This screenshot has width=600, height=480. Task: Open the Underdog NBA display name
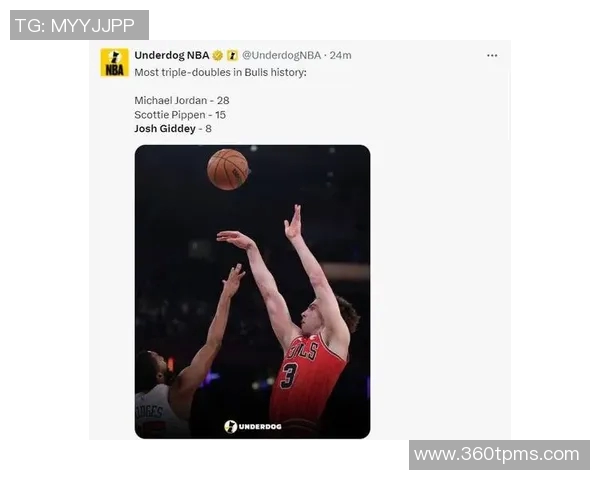point(172,56)
